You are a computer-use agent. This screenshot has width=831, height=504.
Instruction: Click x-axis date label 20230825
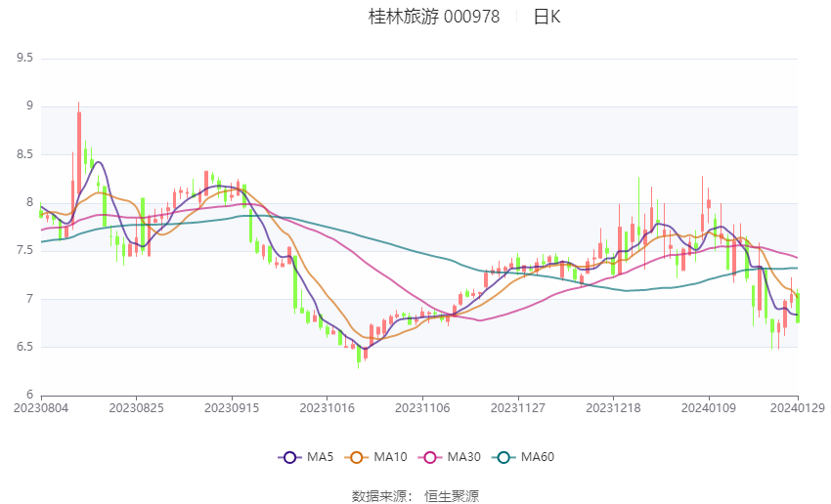click(x=136, y=408)
